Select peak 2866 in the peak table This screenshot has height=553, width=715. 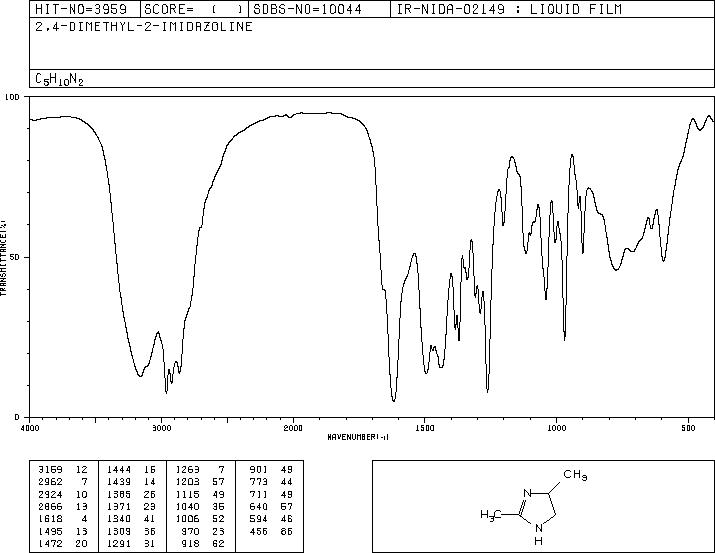click(x=50, y=506)
